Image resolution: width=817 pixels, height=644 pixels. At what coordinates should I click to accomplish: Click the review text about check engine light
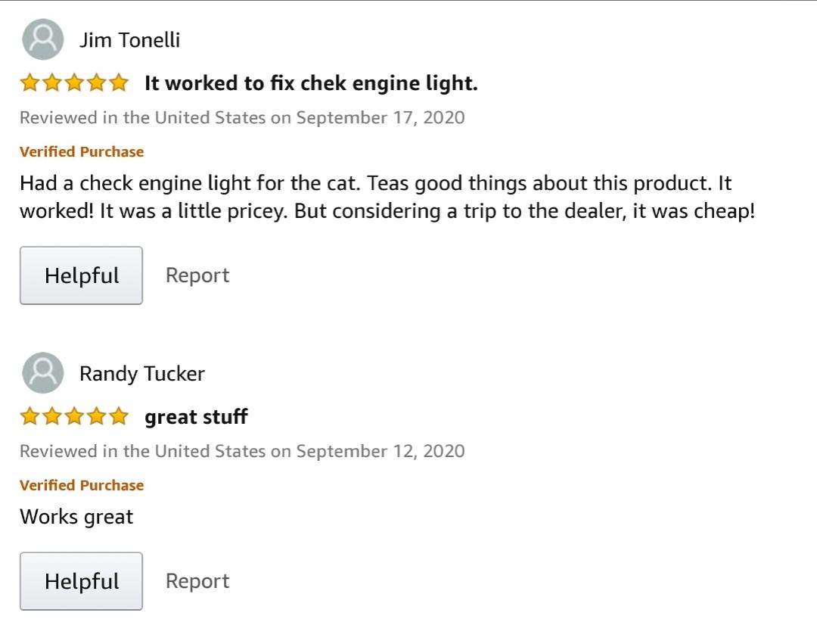point(378,197)
